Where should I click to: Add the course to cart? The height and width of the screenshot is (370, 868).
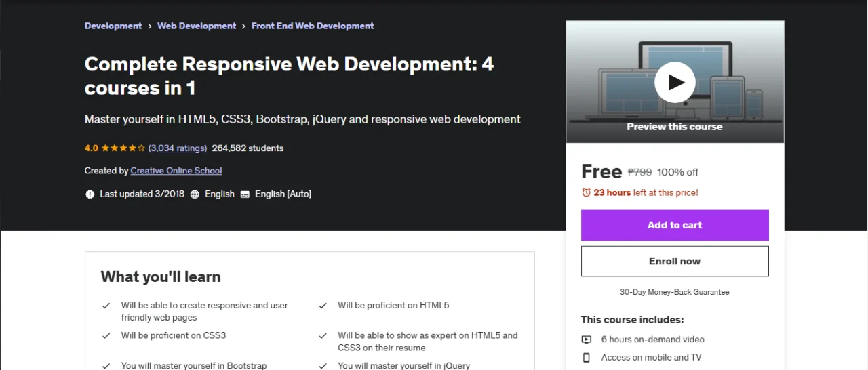click(x=675, y=225)
